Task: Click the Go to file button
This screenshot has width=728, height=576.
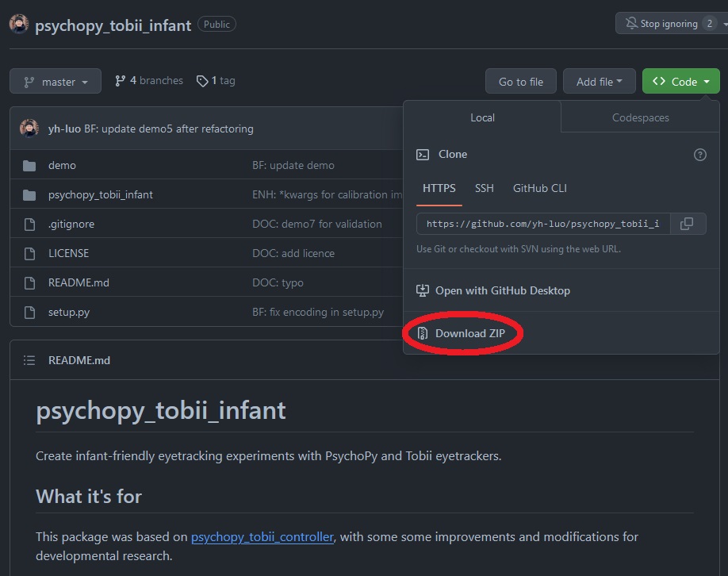Action: click(520, 81)
